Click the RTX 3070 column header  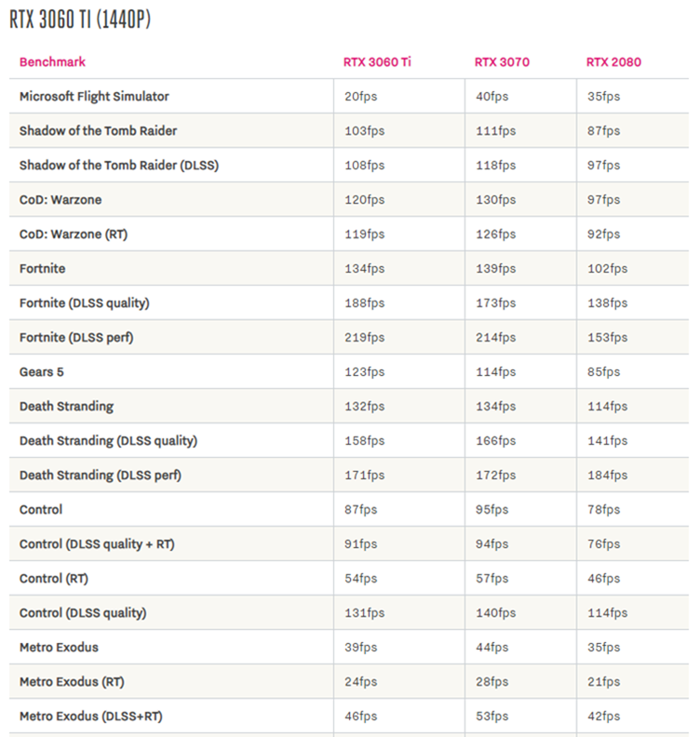click(502, 62)
